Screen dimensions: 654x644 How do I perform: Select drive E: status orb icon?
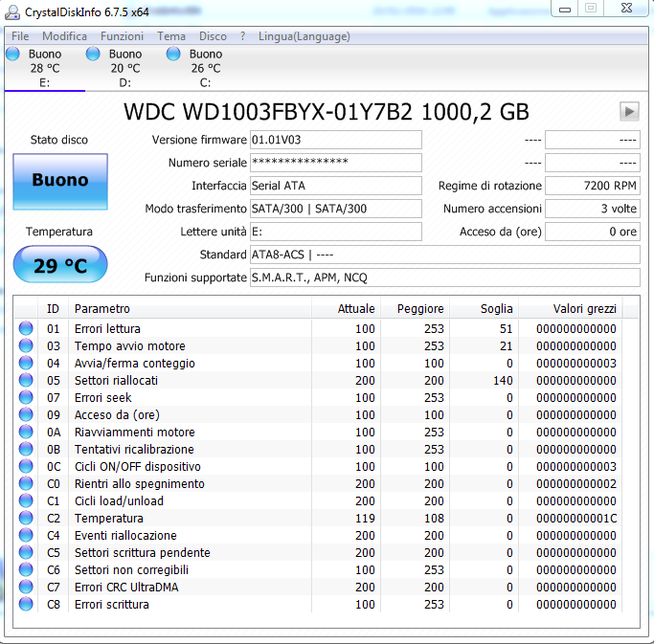point(12,55)
